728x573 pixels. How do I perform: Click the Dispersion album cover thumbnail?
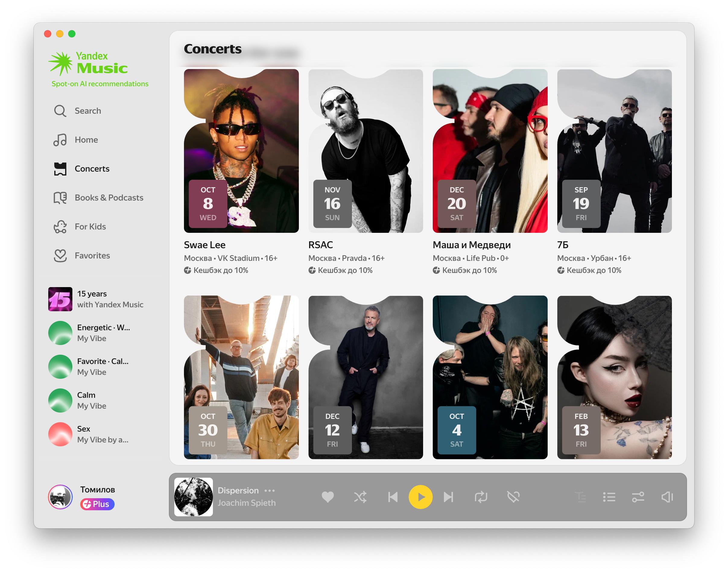point(194,497)
